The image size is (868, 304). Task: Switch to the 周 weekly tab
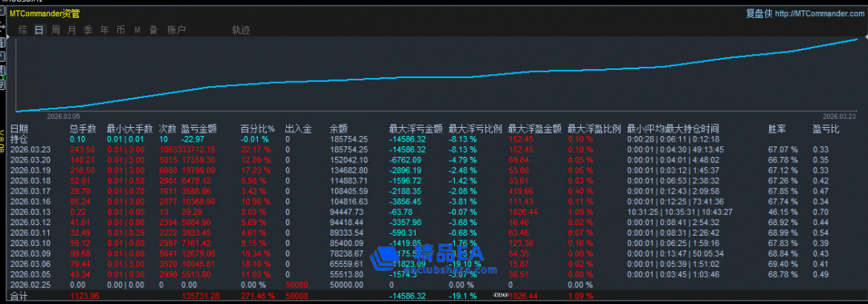pyautogui.click(x=56, y=30)
